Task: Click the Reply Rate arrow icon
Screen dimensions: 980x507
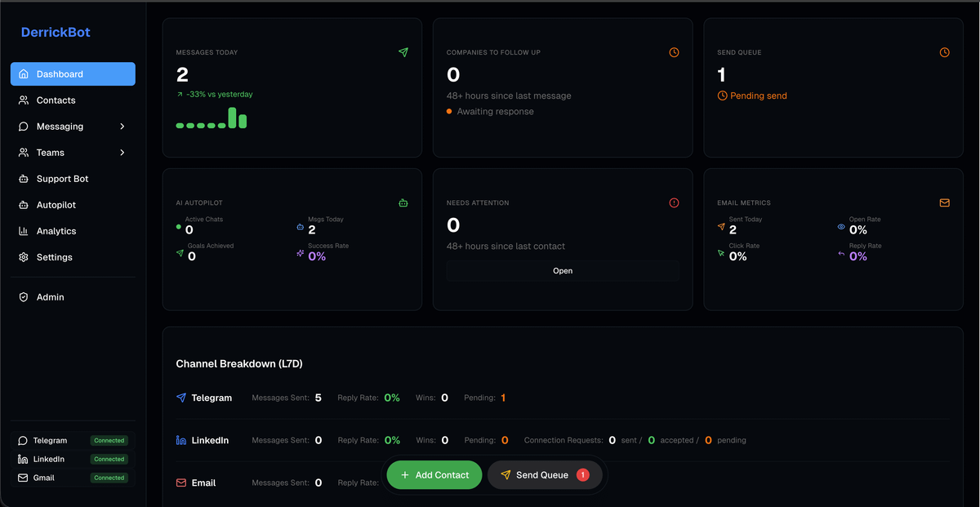Action: pos(841,254)
